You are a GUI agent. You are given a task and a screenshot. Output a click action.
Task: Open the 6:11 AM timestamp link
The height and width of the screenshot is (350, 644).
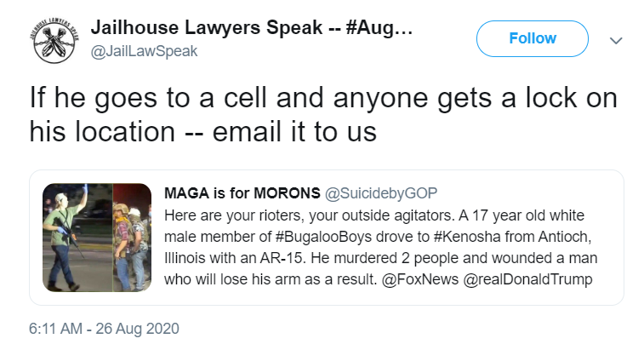click(55, 329)
